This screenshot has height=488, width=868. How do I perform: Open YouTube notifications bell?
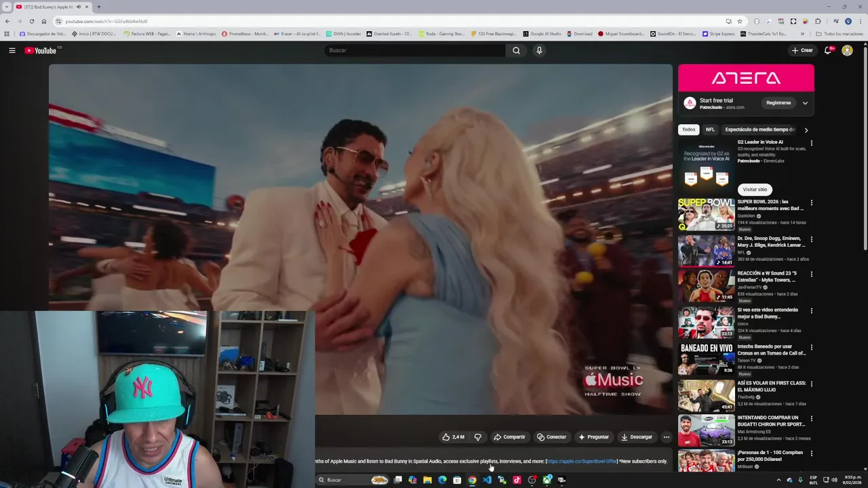pyautogui.click(x=828, y=50)
